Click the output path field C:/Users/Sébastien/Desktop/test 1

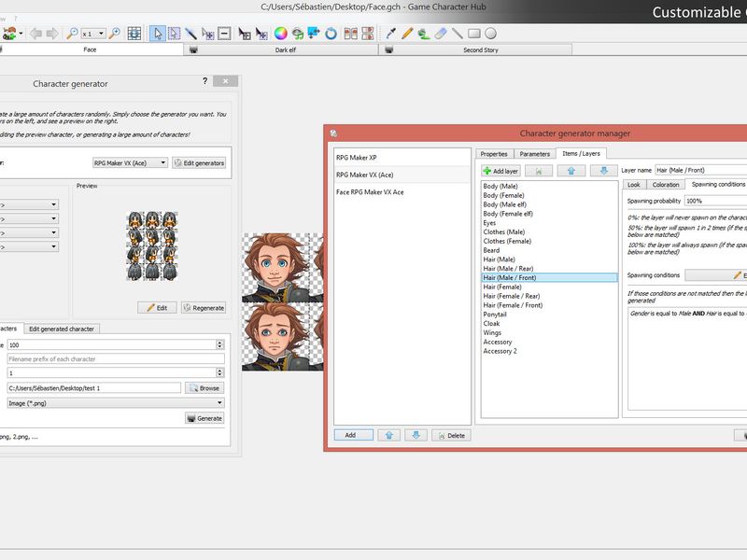point(94,388)
